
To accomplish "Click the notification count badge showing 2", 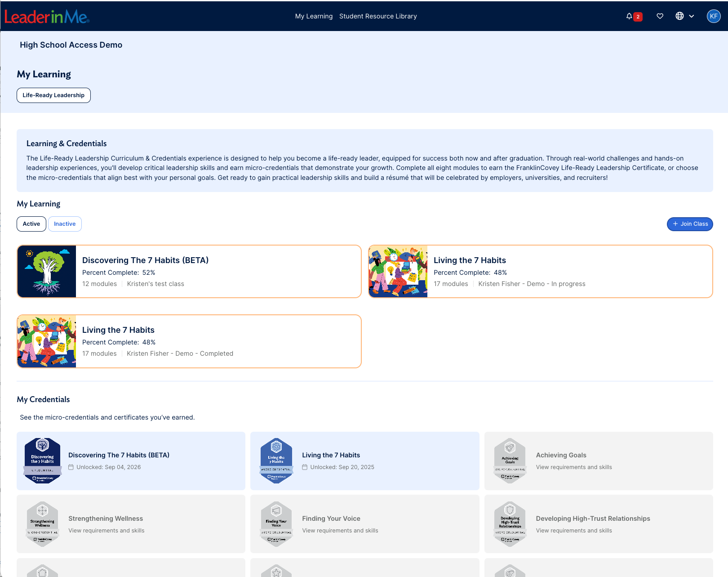I will [x=638, y=17].
